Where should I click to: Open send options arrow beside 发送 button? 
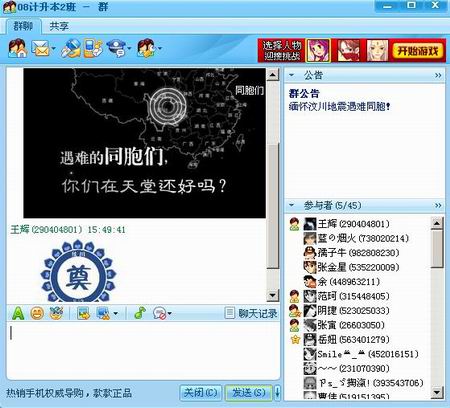point(277,393)
